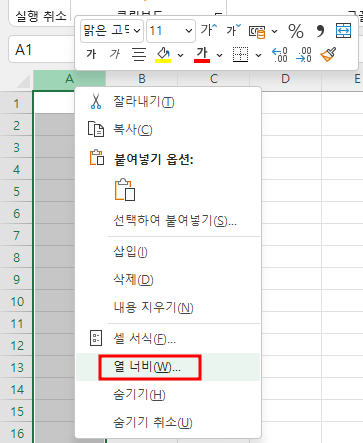Viewport: 363px width, 443px height.
Task: Apply yellow fill color bucket
Action: point(163,55)
